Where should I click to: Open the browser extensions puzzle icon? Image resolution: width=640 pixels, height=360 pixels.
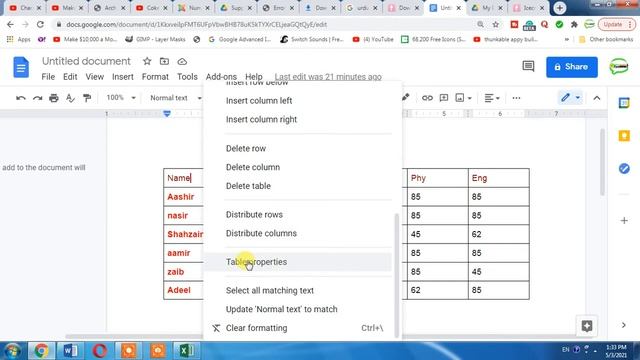tap(574, 24)
